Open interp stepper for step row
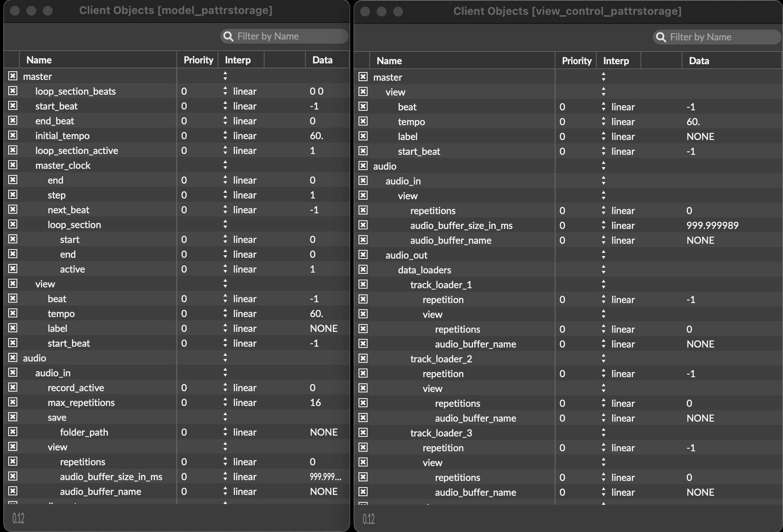This screenshot has height=532, width=783. 225,195
